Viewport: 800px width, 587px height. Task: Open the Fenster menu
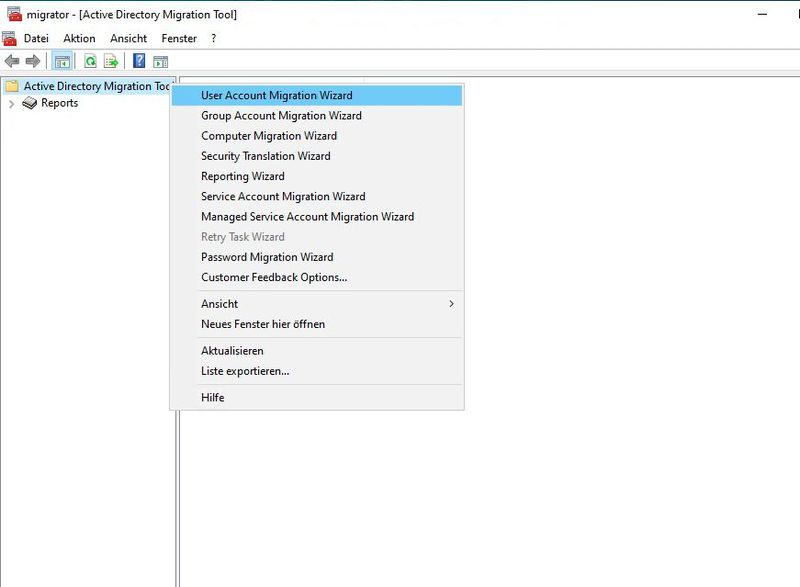point(178,38)
